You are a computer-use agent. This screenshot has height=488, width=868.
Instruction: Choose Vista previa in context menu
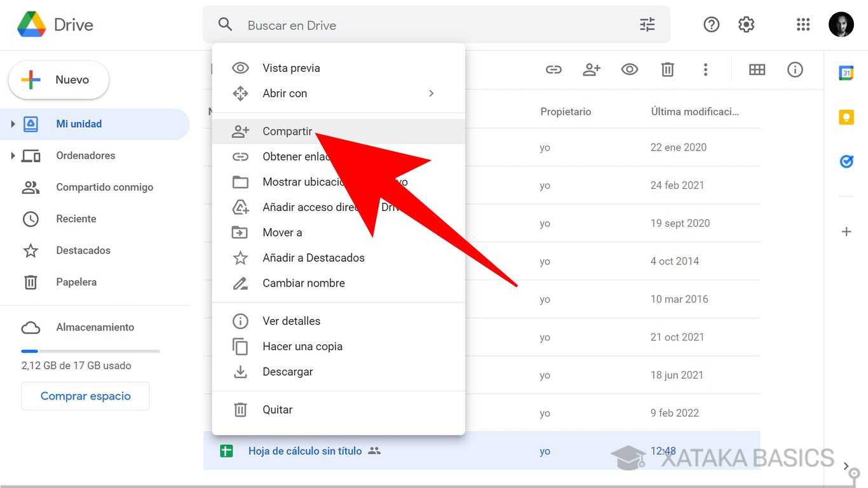(338, 68)
